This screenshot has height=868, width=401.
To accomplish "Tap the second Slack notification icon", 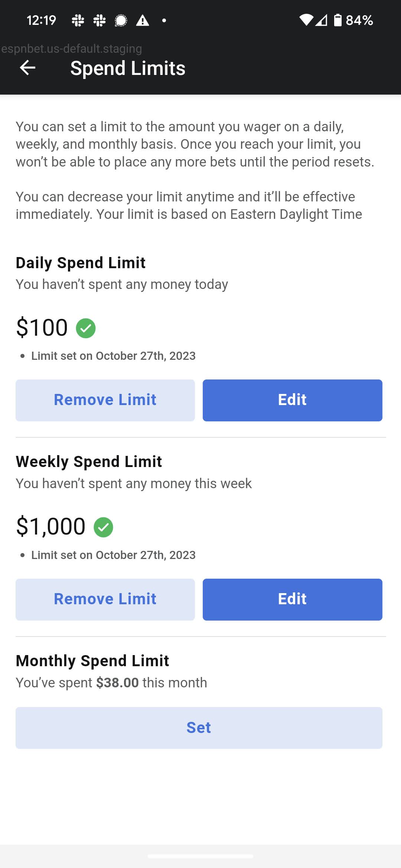I will coord(100,20).
